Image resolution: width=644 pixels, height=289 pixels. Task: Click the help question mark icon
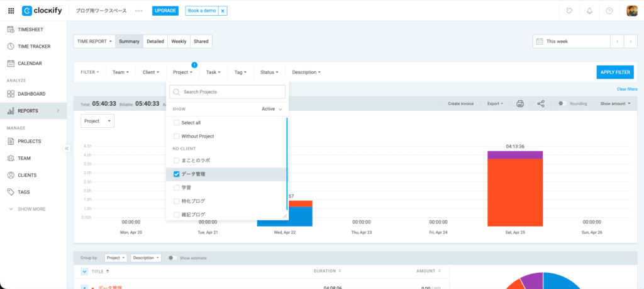(609, 11)
